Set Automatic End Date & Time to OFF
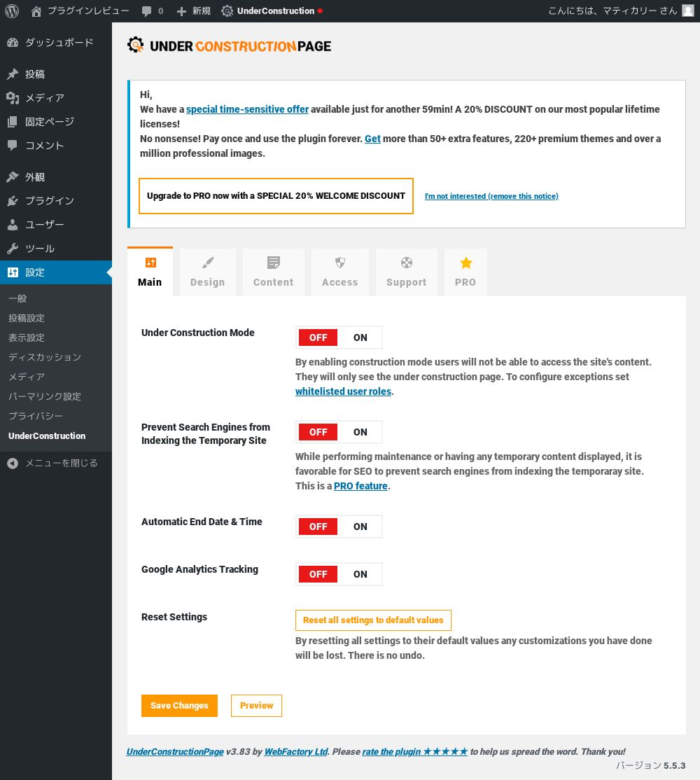Image resolution: width=700 pixels, height=780 pixels. tap(318, 527)
